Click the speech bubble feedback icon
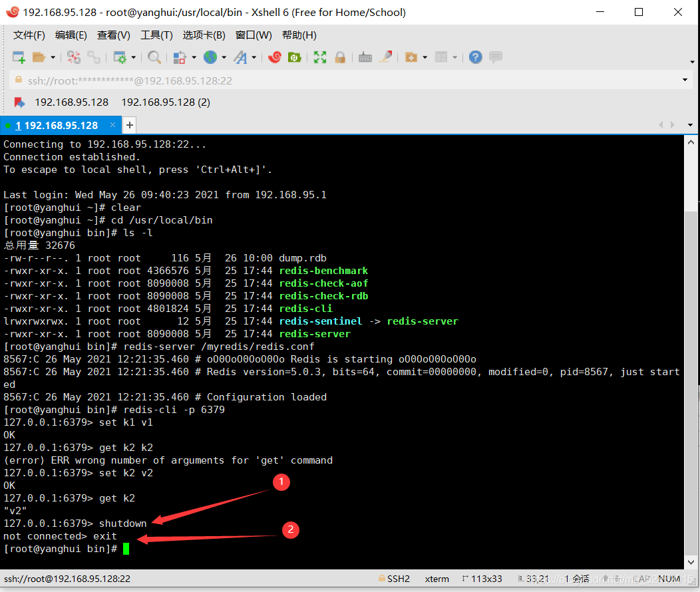This screenshot has width=700, height=592. 496,57
